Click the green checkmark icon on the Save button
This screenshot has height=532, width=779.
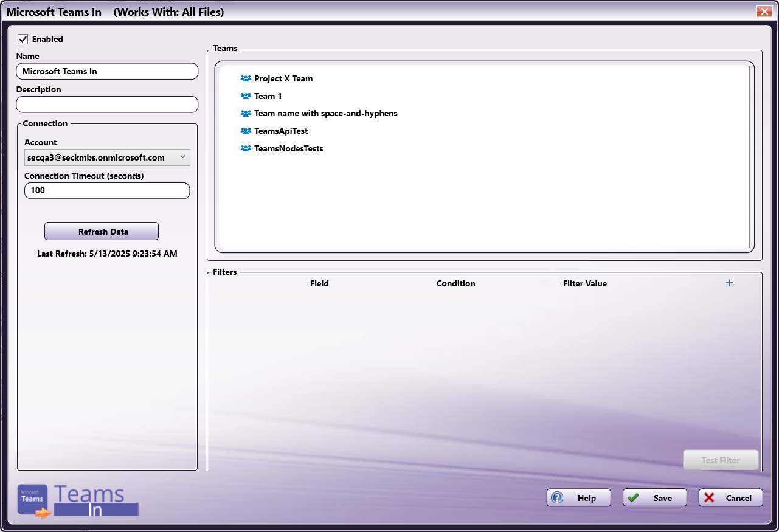point(633,498)
